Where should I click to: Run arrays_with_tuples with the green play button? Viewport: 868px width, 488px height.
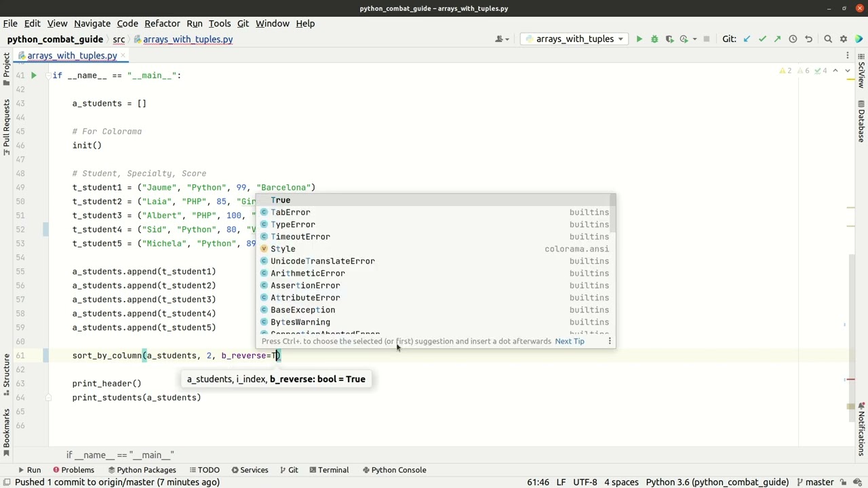(639, 39)
